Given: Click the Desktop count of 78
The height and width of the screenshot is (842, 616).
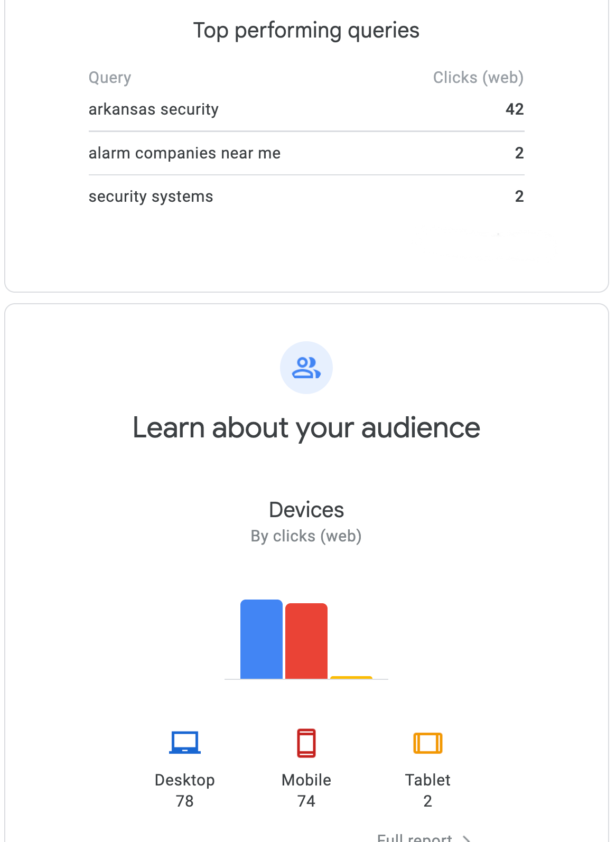Looking at the screenshot, I should pos(185,801).
